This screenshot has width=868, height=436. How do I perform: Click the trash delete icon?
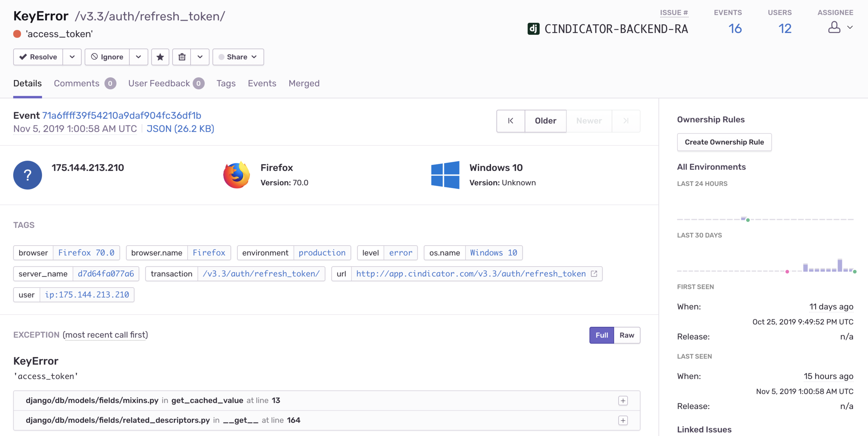click(182, 57)
